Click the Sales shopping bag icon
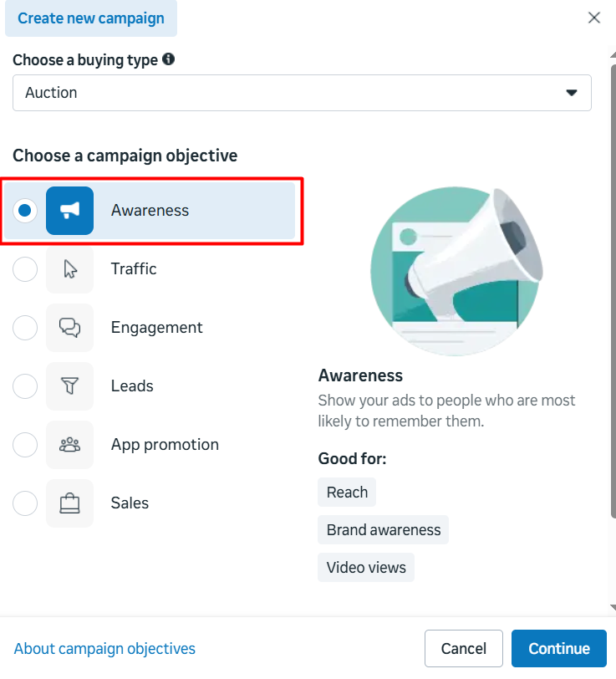This screenshot has width=616, height=679. pyautogui.click(x=69, y=503)
